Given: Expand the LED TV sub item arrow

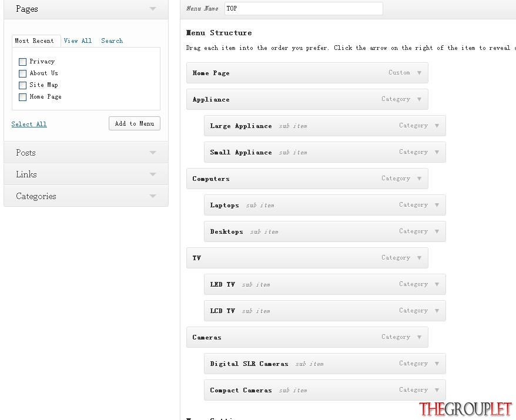Looking at the screenshot, I should tap(437, 284).
